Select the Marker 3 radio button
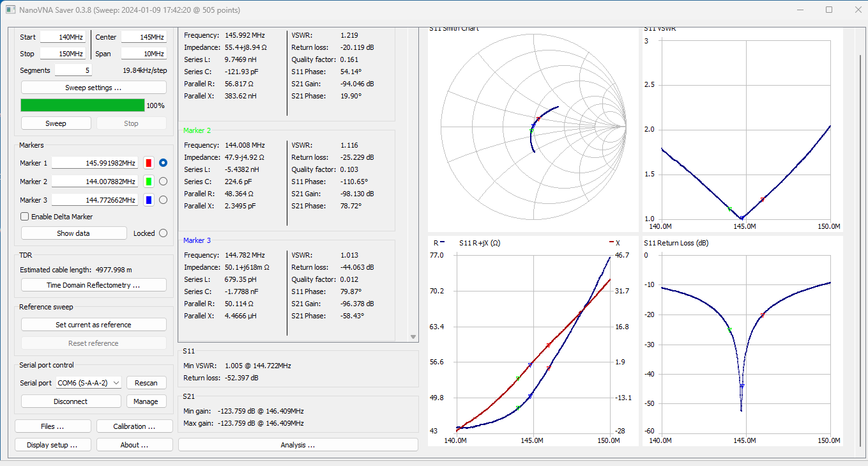 163,200
